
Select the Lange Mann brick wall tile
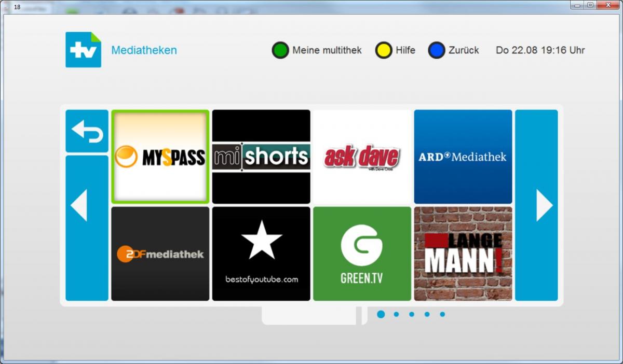click(x=463, y=254)
